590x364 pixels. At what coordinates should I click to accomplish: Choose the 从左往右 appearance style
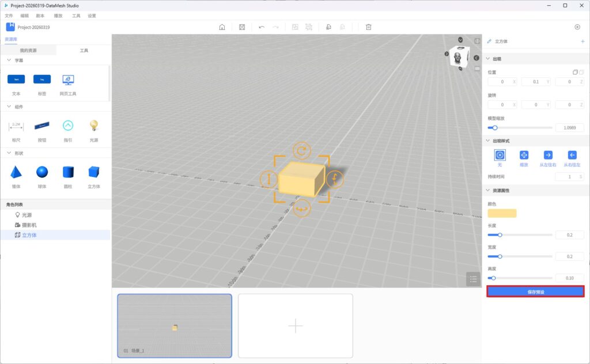(x=548, y=155)
